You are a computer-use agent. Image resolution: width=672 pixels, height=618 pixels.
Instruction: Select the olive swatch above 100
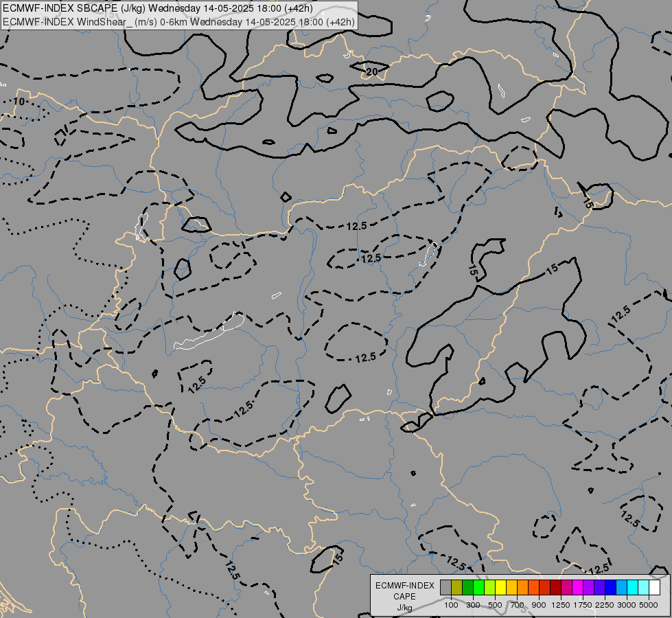pos(457,588)
